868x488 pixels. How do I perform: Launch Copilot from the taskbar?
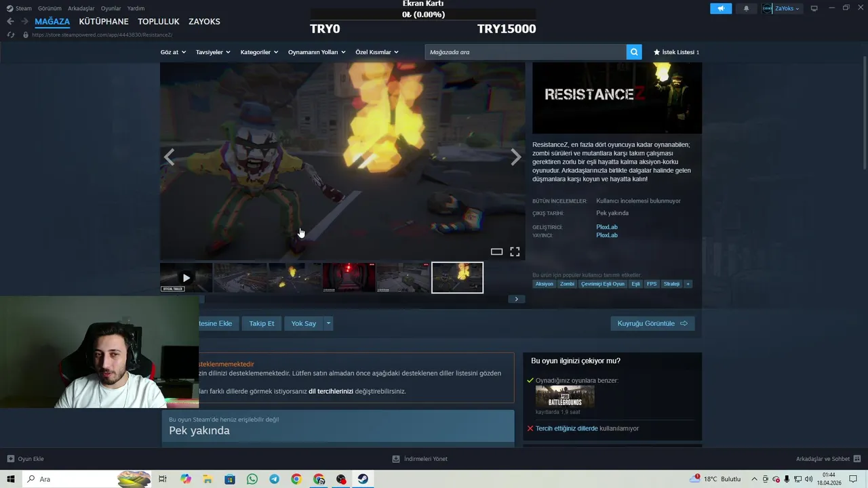[x=186, y=479]
